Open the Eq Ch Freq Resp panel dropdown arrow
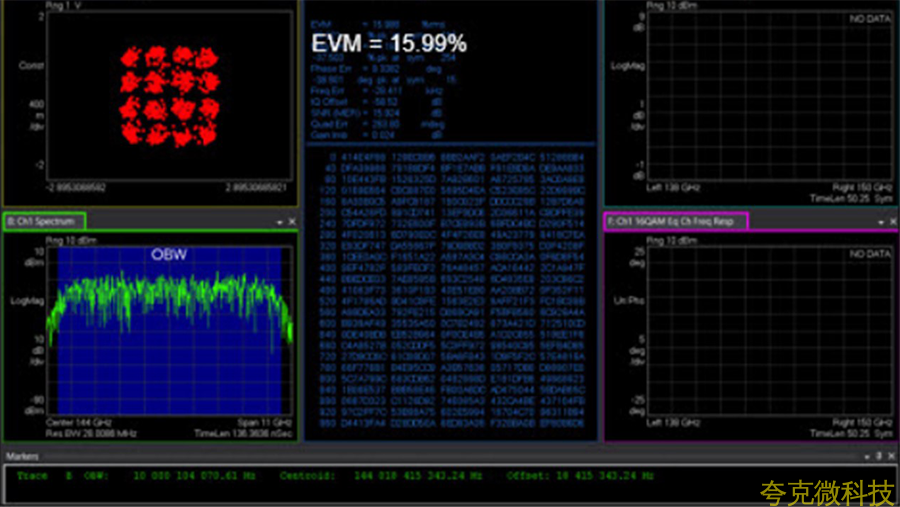 (x=879, y=221)
